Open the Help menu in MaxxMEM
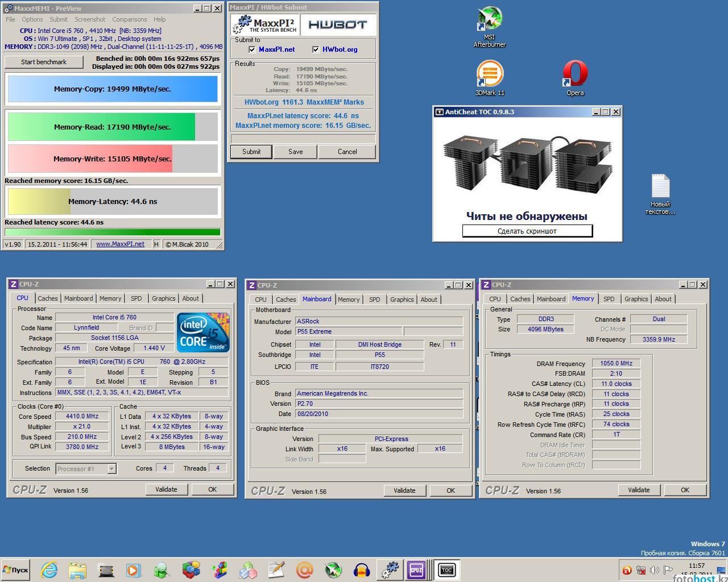Viewport: 728px width, 582px height. [x=159, y=19]
